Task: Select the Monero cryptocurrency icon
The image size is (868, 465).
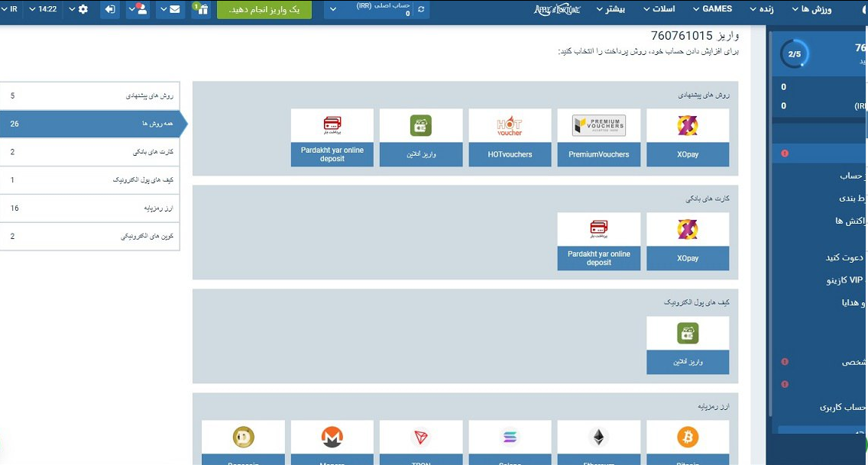Action: 332,438
